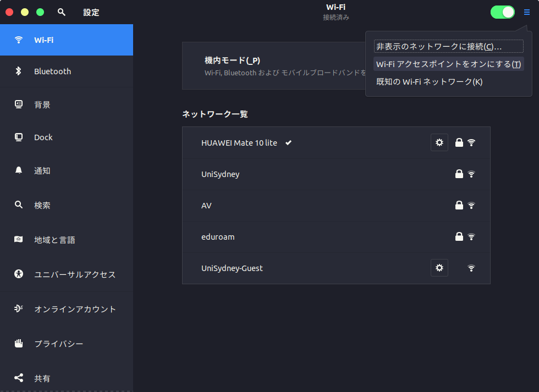This screenshot has height=392, width=539.
Task: Connect to the eduroam network
Action: point(336,237)
